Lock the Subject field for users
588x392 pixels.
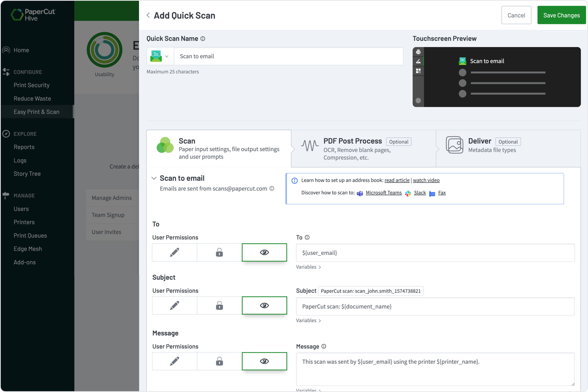[219, 305]
